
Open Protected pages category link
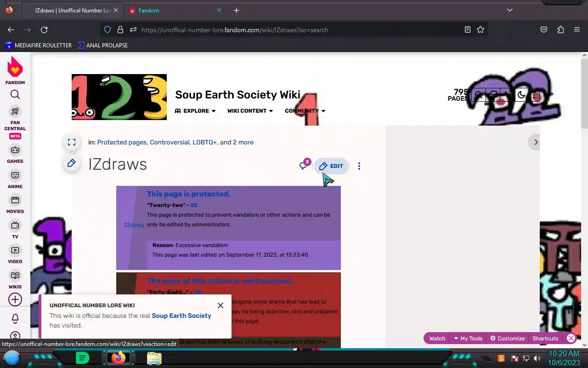122,142
